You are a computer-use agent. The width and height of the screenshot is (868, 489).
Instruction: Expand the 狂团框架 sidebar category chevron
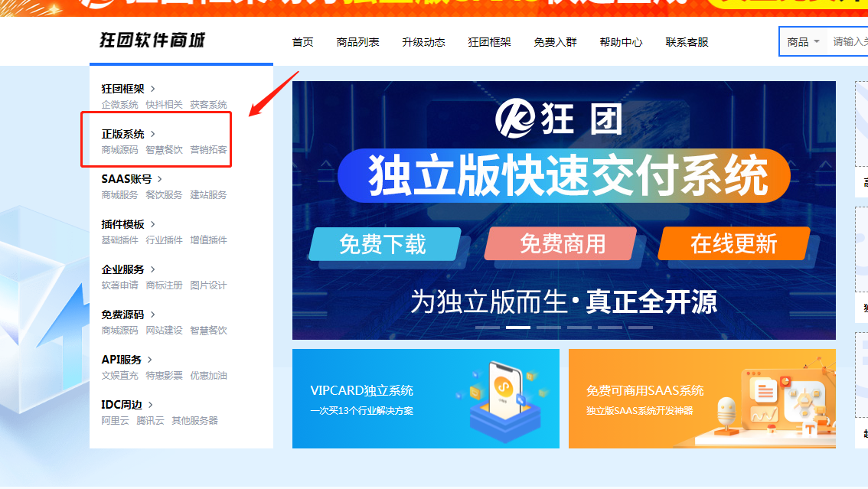pos(153,89)
